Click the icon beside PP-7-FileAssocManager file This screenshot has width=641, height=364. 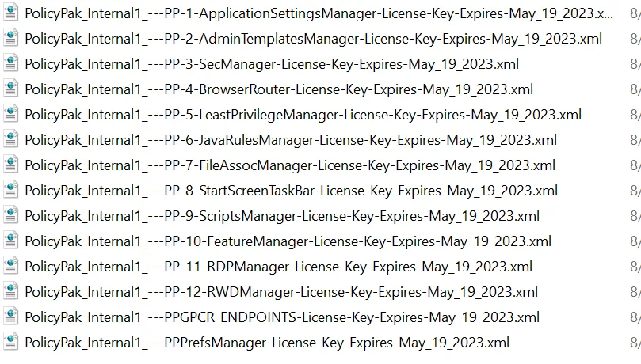10,165
